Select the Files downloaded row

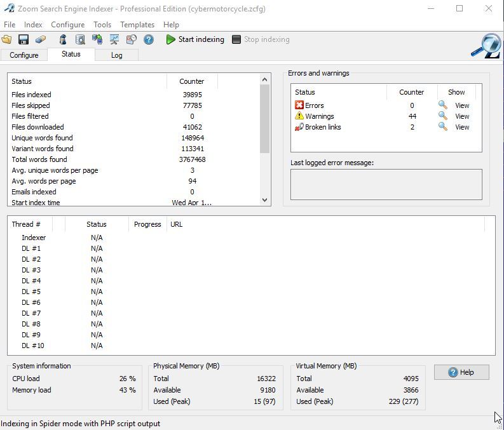133,127
